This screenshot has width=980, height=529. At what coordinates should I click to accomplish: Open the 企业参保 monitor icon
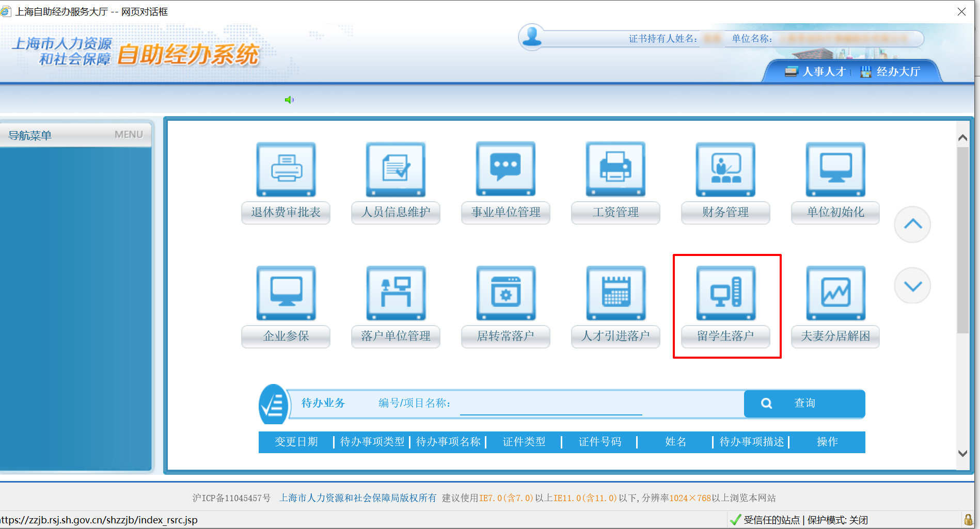click(x=286, y=293)
